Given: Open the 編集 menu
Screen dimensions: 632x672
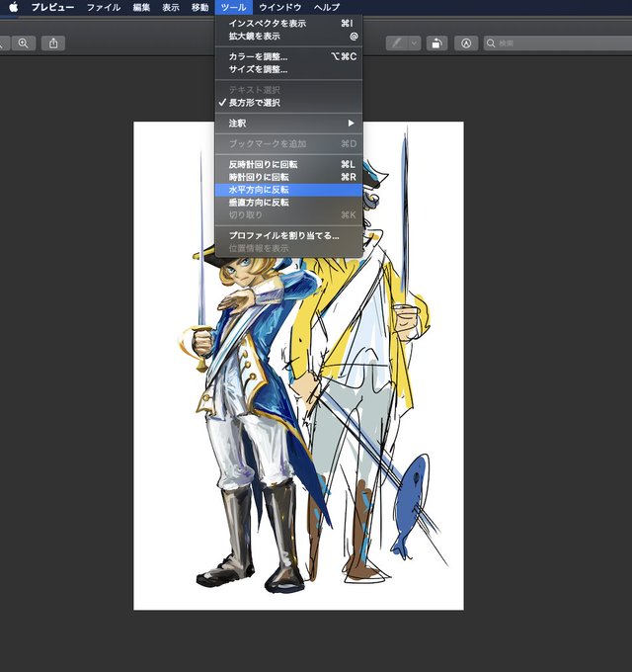Looking at the screenshot, I should pyautogui.click(x=141, y=7).
